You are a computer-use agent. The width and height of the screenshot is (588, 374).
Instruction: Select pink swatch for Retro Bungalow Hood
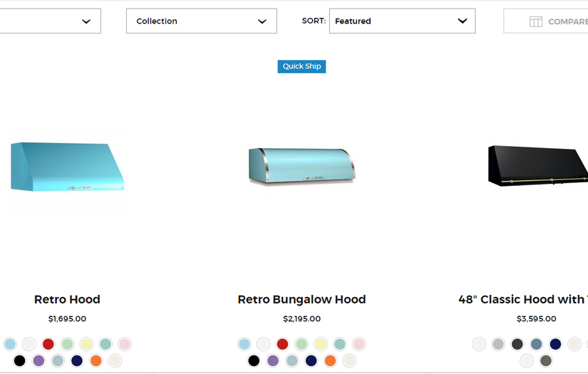pyautogui.click(x=359, y=344)
